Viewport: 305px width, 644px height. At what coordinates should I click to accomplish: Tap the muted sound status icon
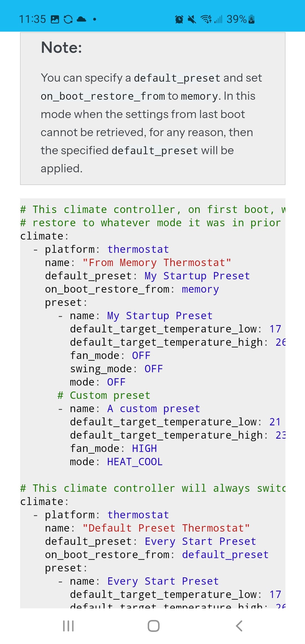coord(192,19)
